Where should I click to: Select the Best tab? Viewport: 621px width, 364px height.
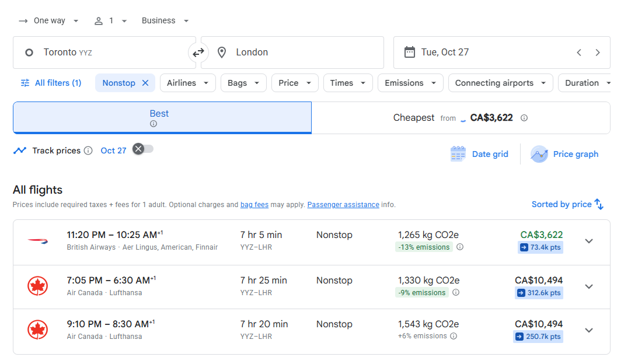coord(162,118)
